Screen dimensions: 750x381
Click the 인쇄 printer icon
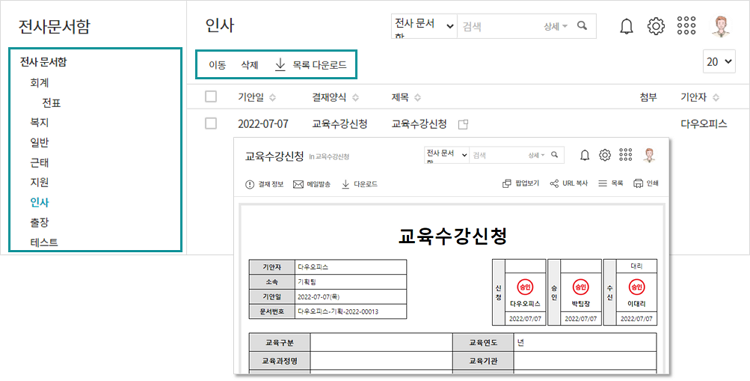pyautogui.click(x=638, y=183)
